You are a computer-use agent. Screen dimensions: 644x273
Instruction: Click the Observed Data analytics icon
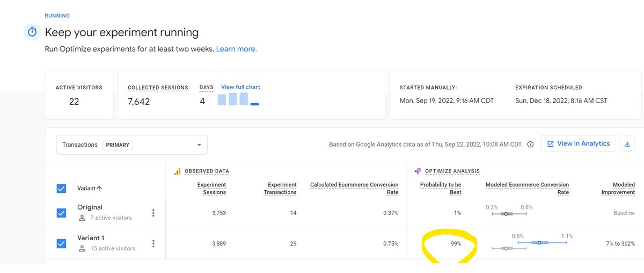pyautogui.click(x=177, y=171)
